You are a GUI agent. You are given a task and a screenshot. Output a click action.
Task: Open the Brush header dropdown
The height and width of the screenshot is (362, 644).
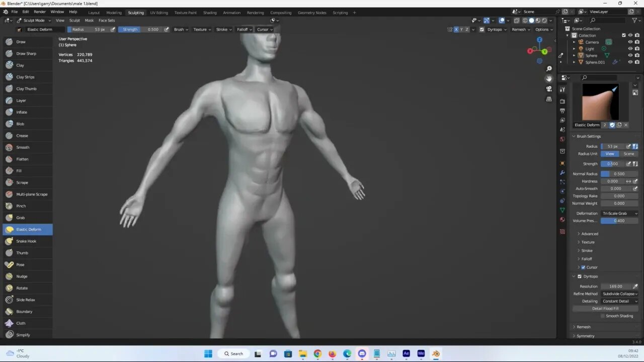tap(181, 29)
